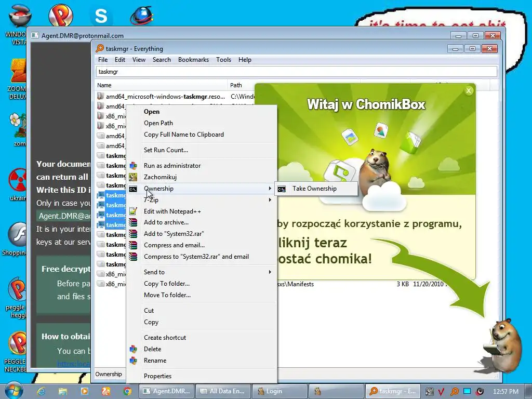This screenshot has width=532, height=399.
Task: Open Windows Explorer folder icon on taskbar
Action: pyautogui.click(x=63, y=391)
